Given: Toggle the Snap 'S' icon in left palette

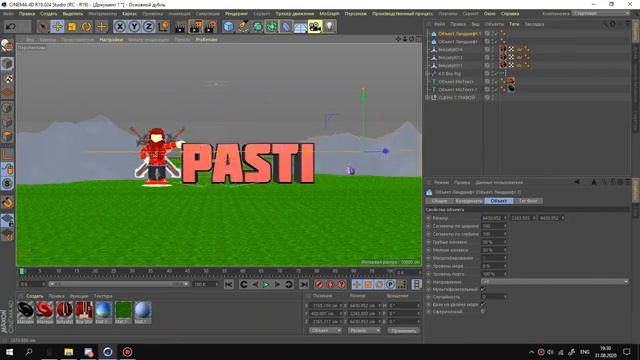Looking at the screenshot, I should pyautogui.click(x=7, y=184).
